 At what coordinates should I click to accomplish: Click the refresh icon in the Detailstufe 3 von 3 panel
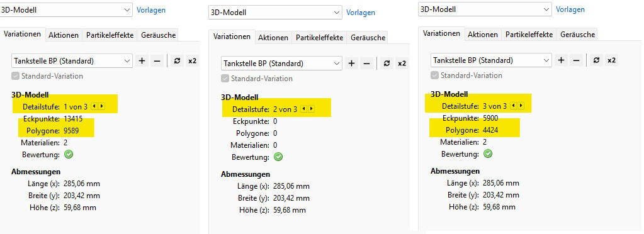coord(596,60)
